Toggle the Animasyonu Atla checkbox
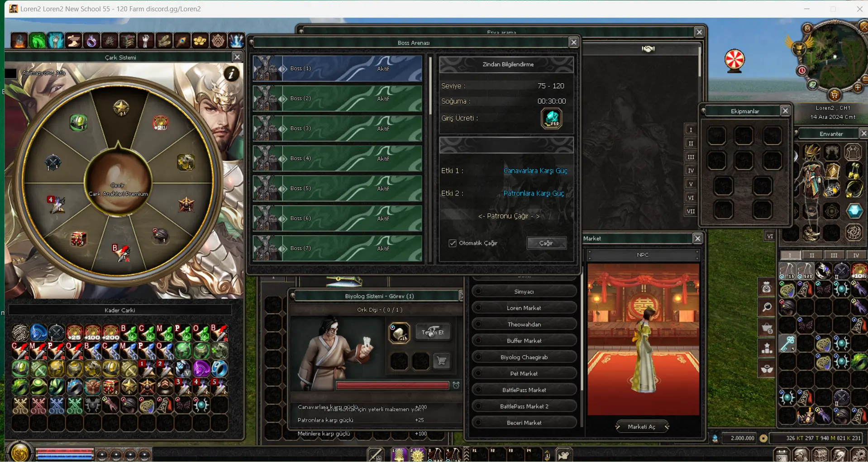This screenshot has width=868, height=462. point(11,73)
